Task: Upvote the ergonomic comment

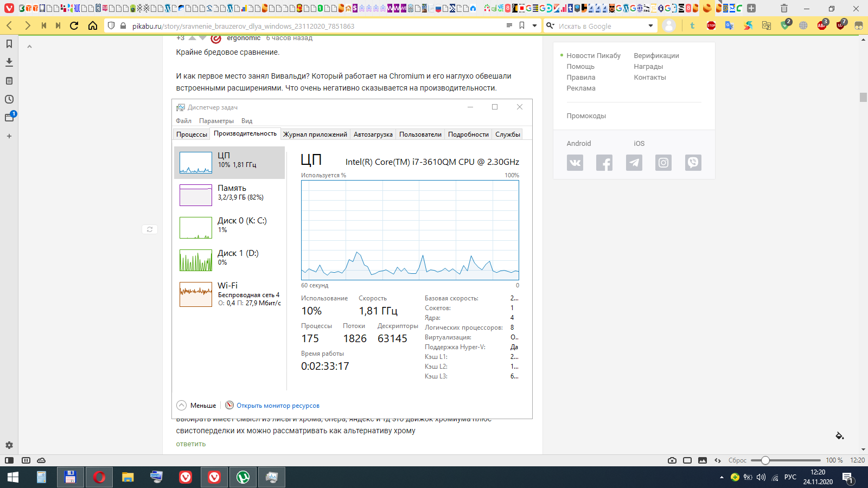Action: pos(192,38)
